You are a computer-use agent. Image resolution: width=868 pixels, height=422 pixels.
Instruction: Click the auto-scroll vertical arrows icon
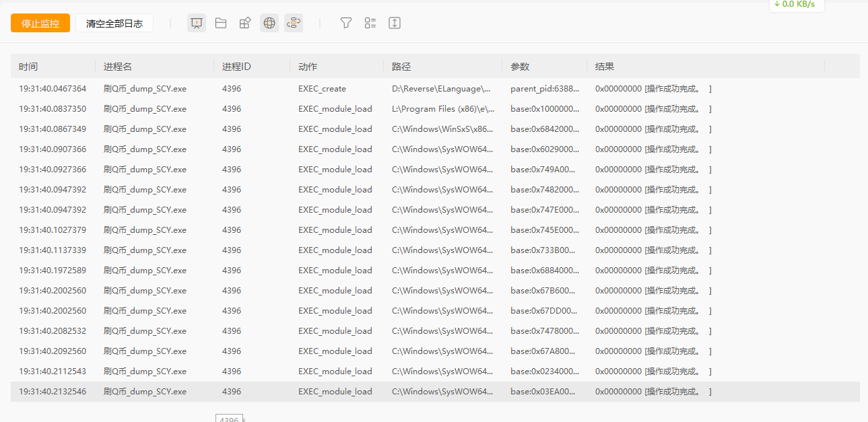tap(395, 24)
